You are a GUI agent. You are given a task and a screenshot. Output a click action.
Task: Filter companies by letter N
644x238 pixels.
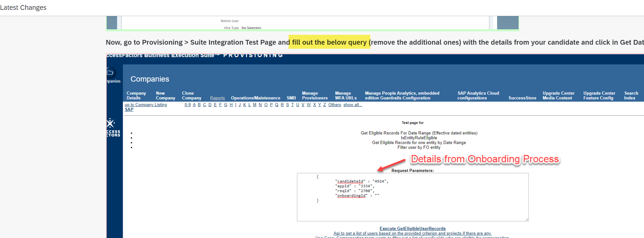(260, 105)
